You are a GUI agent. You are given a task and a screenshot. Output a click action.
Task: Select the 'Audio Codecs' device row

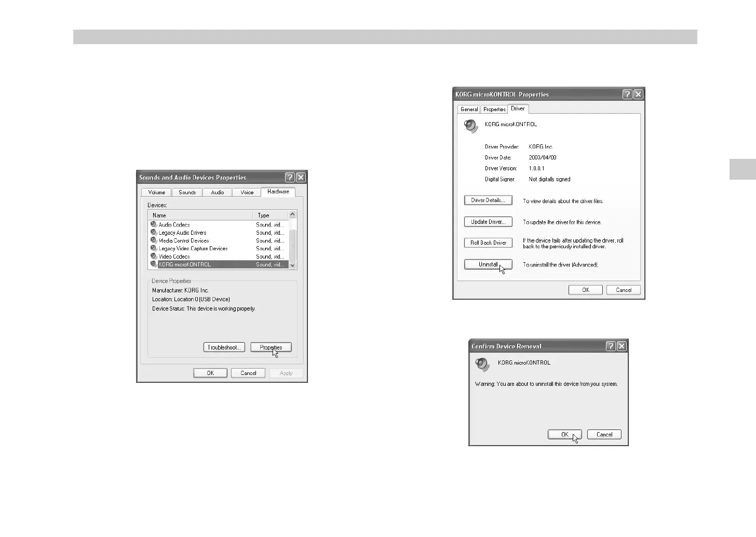[218, 225]
